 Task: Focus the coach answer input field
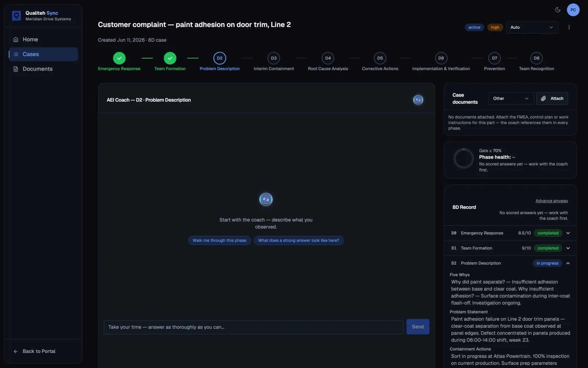[254, 327]
